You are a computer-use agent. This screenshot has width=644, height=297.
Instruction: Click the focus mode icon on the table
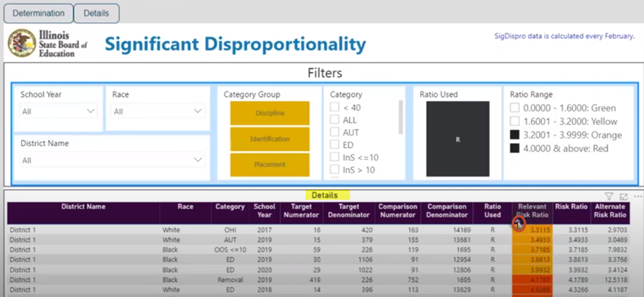(x=623, y=196)
